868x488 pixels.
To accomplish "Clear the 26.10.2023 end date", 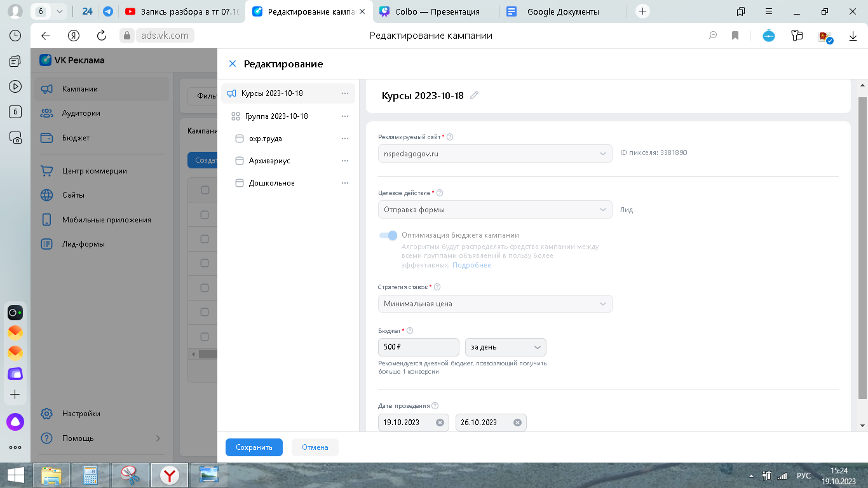I will tap(517, 423).
